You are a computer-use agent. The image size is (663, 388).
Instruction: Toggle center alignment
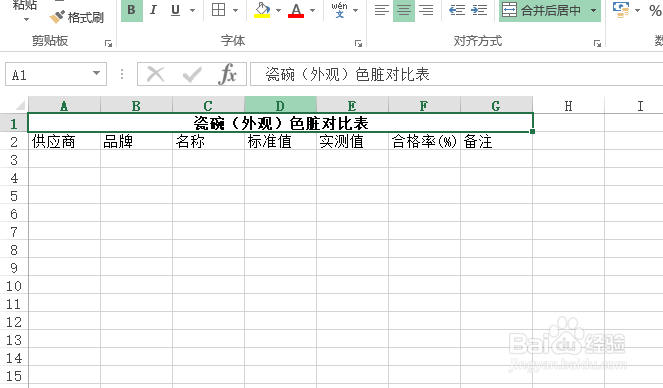tap(404, 10)
